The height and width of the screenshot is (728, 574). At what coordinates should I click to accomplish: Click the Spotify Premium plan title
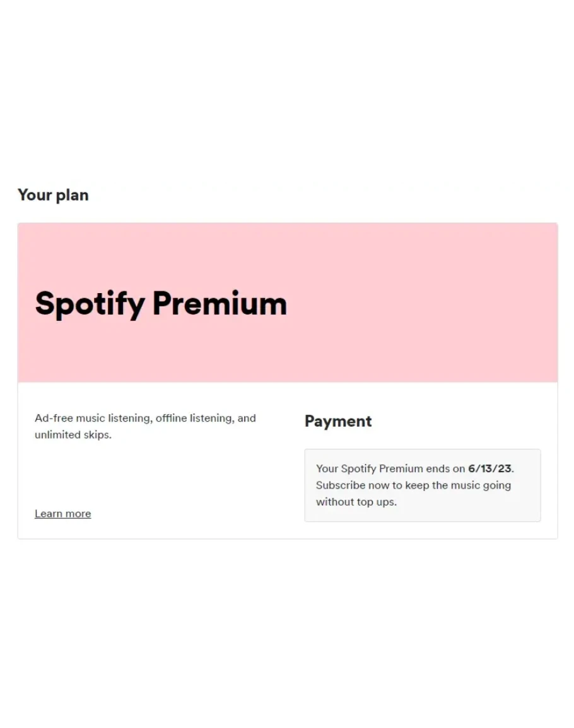(161, 303)
